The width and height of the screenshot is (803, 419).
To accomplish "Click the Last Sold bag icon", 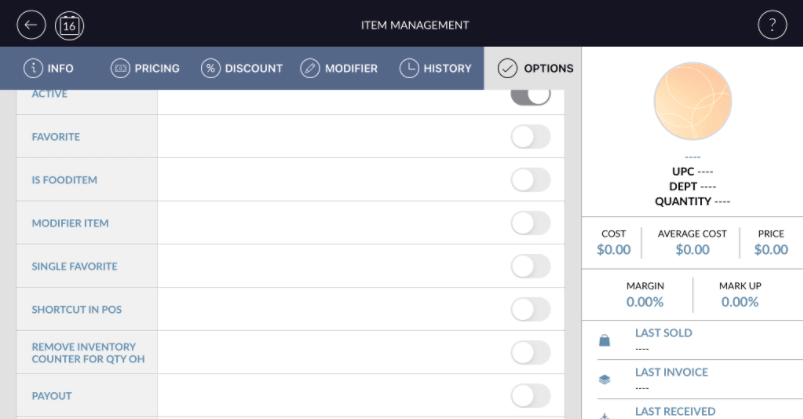I will click(x=604, y=340).
